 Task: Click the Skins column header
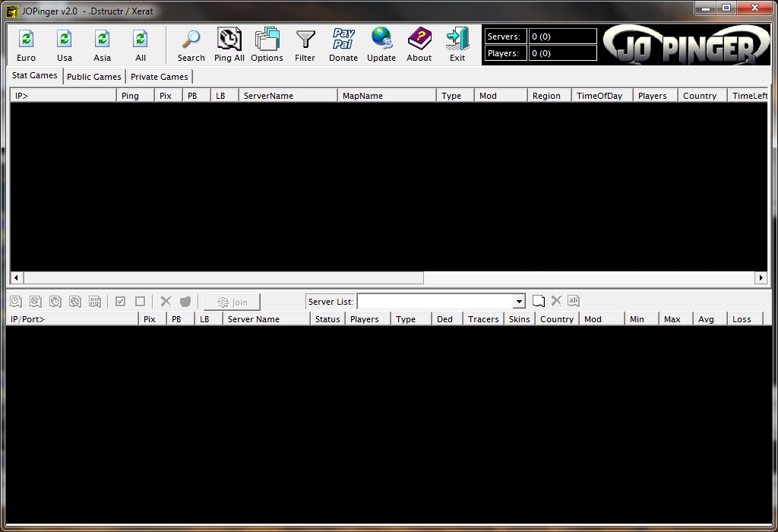tap(520, 319)
